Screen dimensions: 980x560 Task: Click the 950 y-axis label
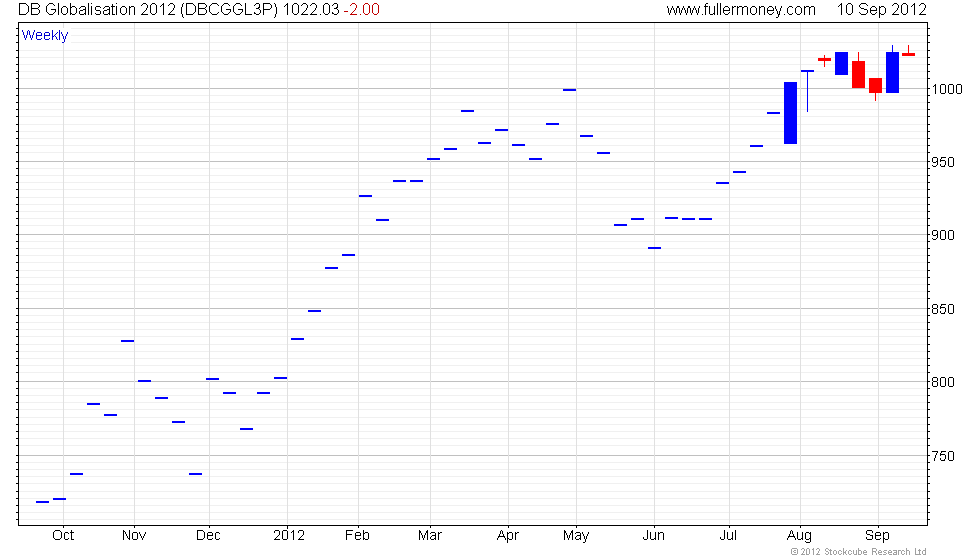click(x=943, y=162)
